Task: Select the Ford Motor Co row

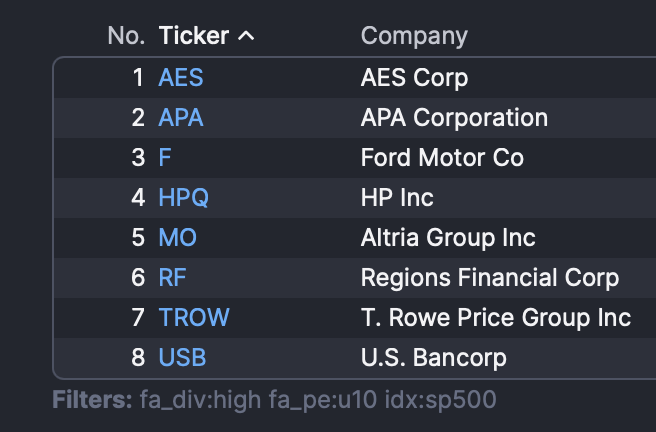Action: pos(442,158)
